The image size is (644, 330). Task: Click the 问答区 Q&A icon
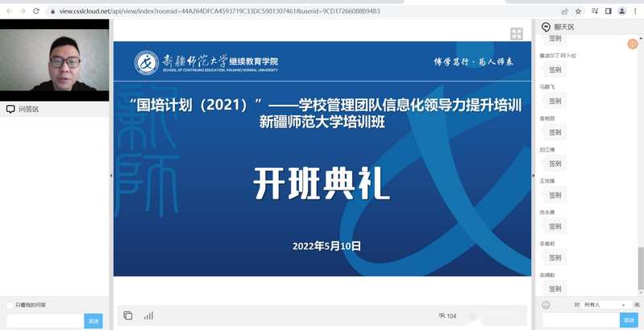tap(10, 109)
